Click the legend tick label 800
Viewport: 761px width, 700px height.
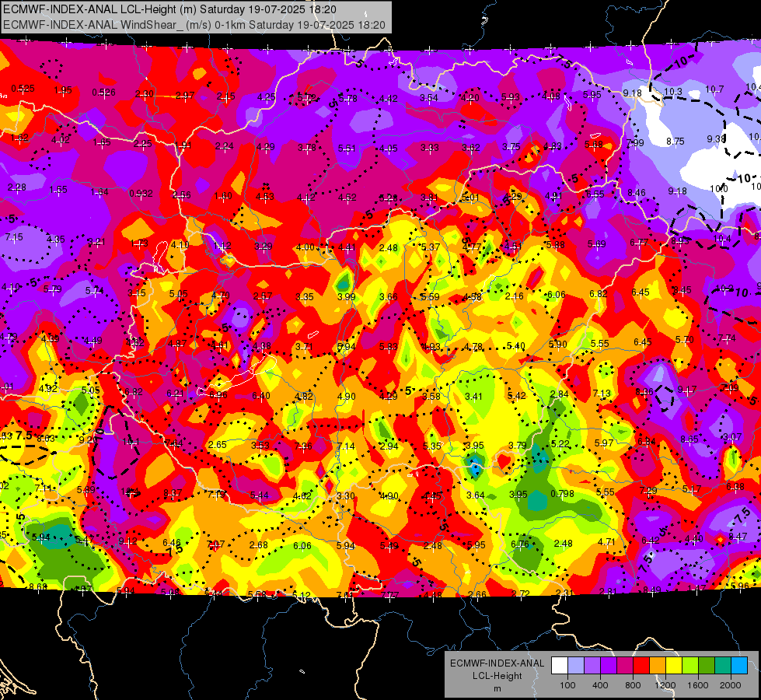click(x=633, y=685)
